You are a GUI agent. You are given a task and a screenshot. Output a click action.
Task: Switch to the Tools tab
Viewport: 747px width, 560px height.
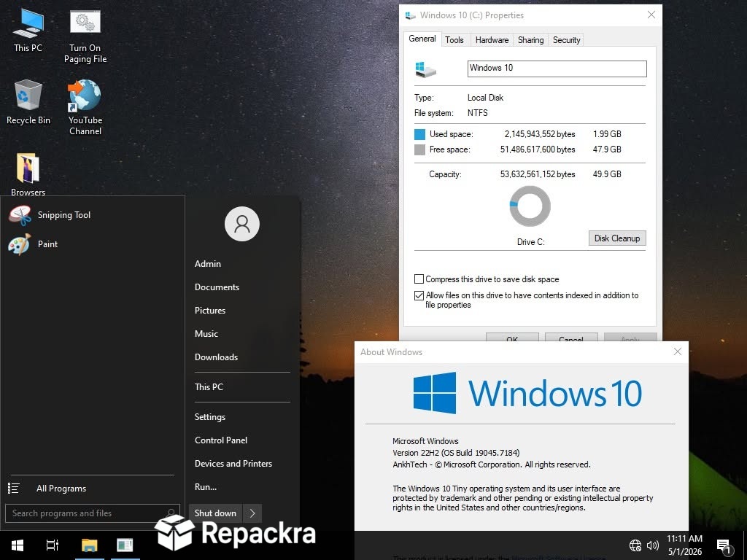click(x=454, y=40)
